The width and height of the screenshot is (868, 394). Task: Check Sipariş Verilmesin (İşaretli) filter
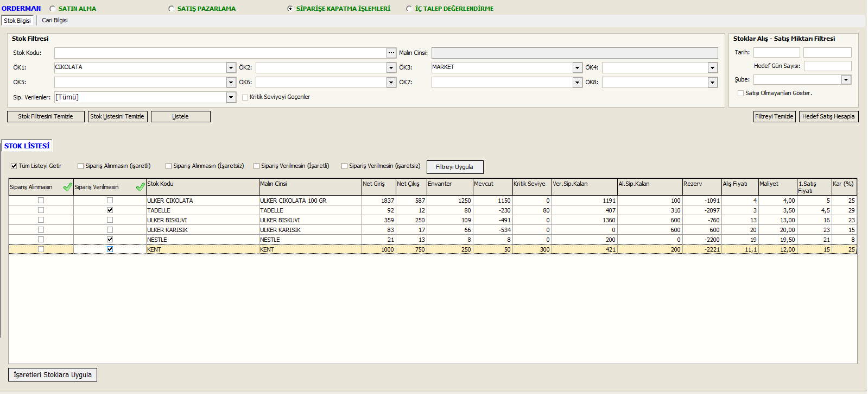(257, 166)
